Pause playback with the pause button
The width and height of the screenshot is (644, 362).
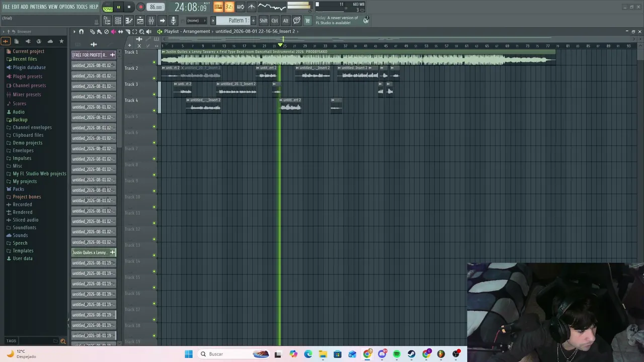pos(118,7)
